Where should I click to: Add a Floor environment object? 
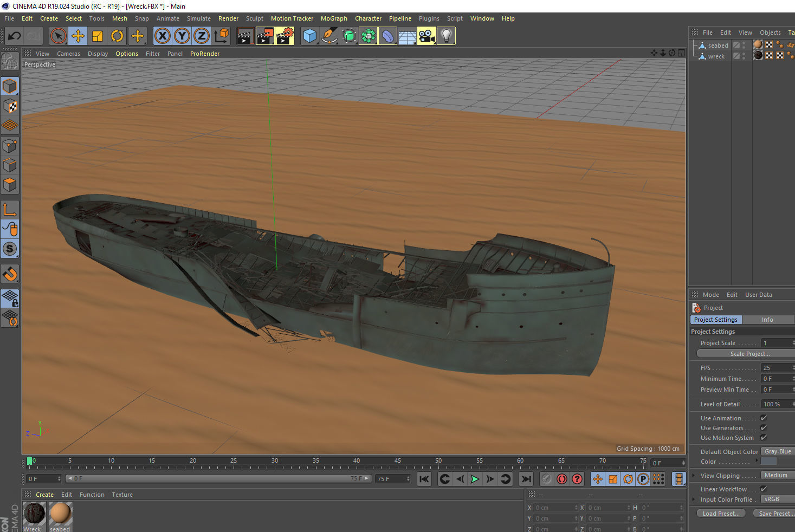407,36
